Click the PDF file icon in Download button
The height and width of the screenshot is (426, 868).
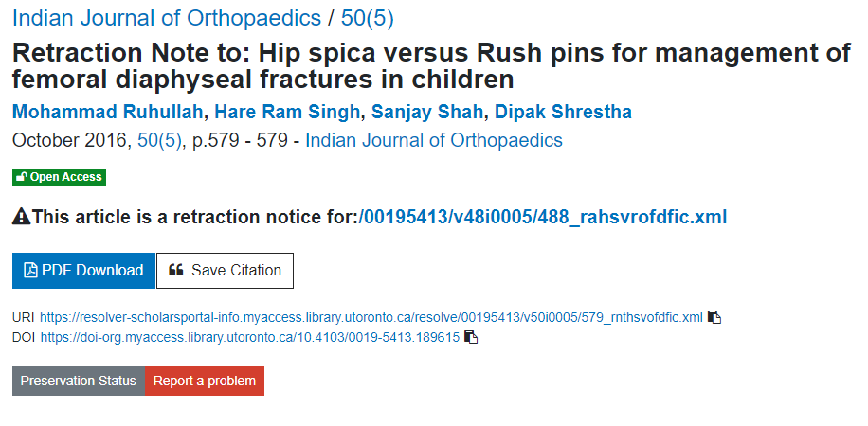coord(30,271)
